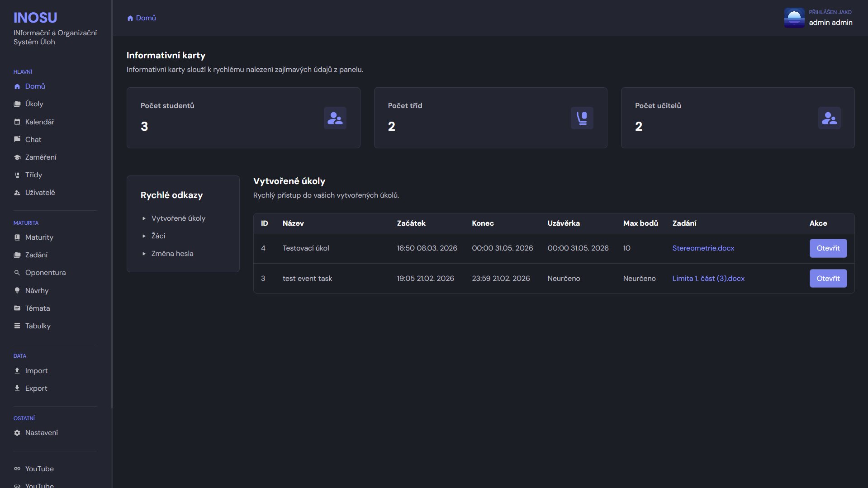Open Úkoly in the sidebar menu
868x488 pixels.
click(34, 104)
